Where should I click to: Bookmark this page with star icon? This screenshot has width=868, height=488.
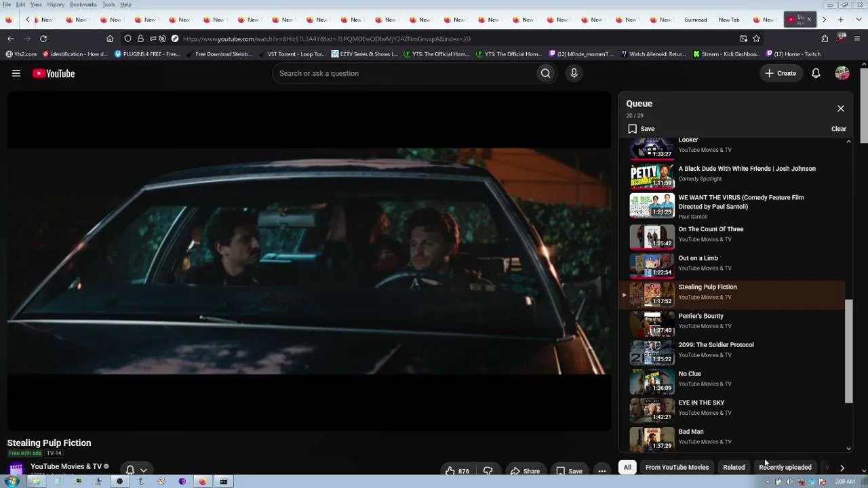coord(756,39)
